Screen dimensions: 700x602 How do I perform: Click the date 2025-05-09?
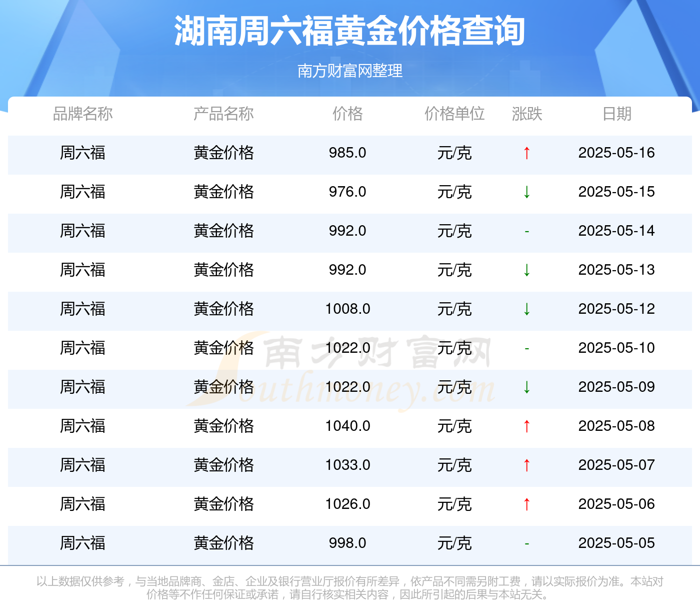click(616, 387)
